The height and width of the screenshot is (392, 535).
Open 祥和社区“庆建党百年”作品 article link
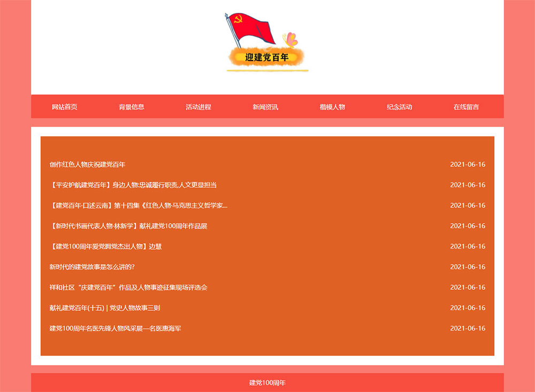click(128, 287)
